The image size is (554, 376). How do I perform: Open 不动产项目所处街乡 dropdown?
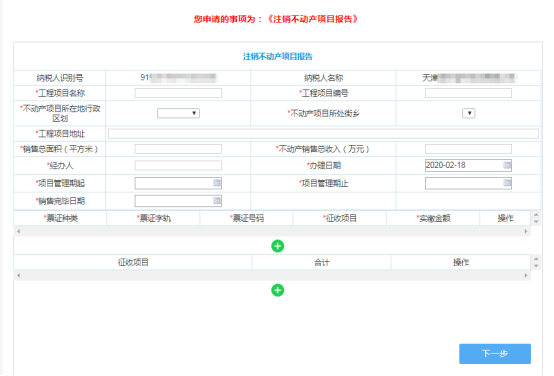coord(468,113)
